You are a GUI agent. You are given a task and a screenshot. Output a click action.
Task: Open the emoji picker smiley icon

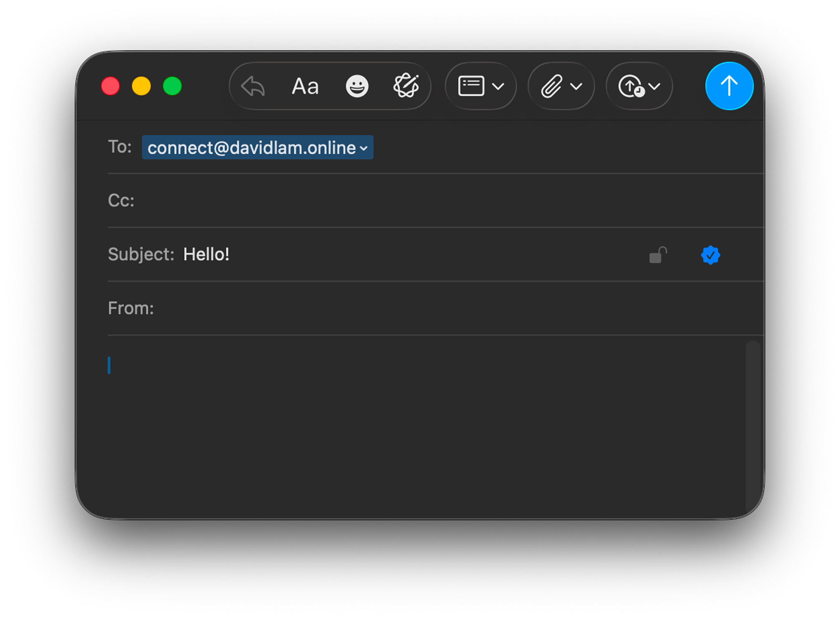coord(357,86)
